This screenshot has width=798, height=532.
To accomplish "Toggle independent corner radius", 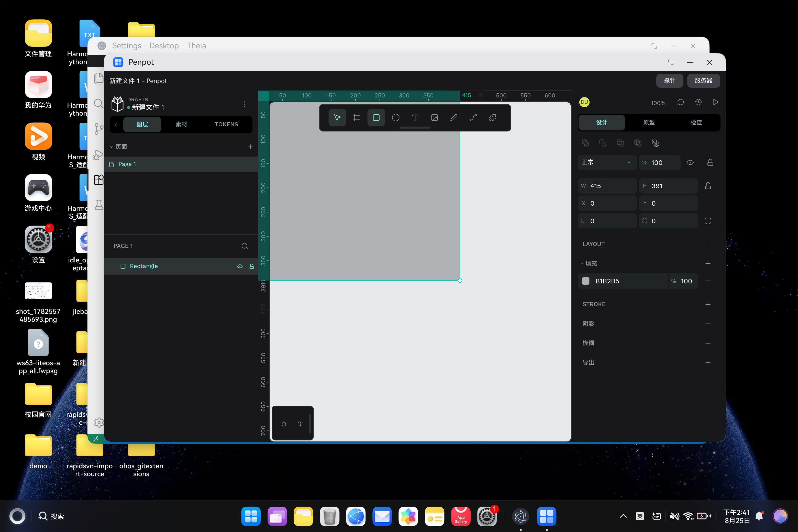I will click(708, 221).
